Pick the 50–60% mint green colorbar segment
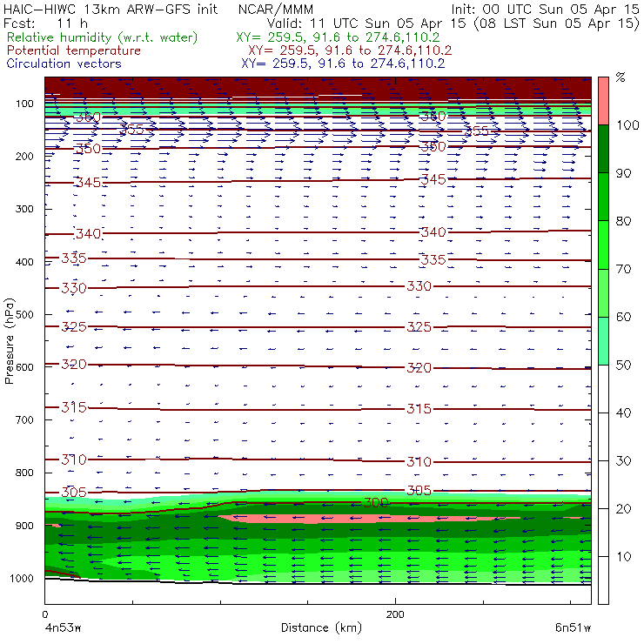The height and width of the screenshot is (644, 644). pyautogui.click(x=603, y=341)
